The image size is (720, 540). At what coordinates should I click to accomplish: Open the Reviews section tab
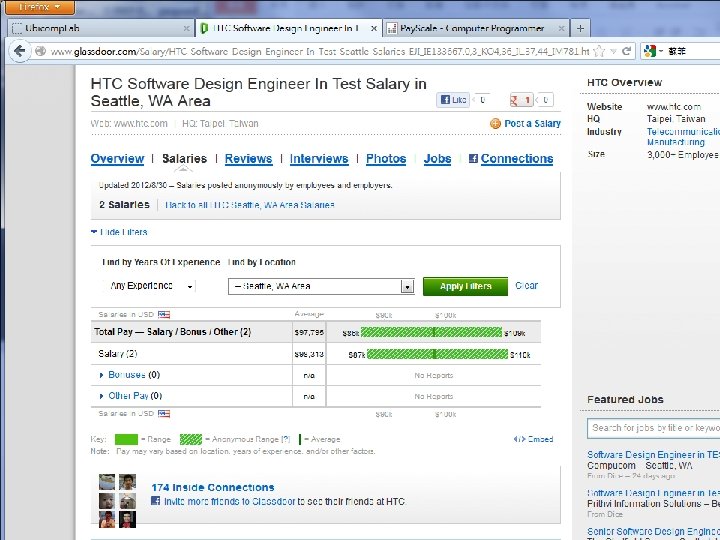pos(248,158)
